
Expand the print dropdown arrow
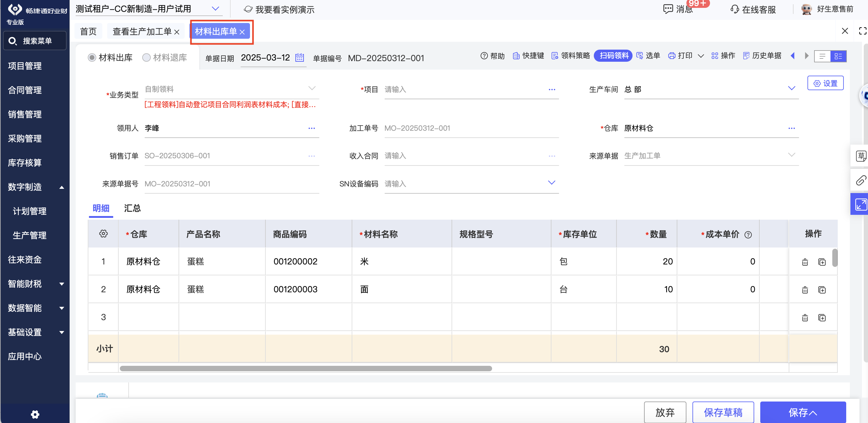point(701,56)
